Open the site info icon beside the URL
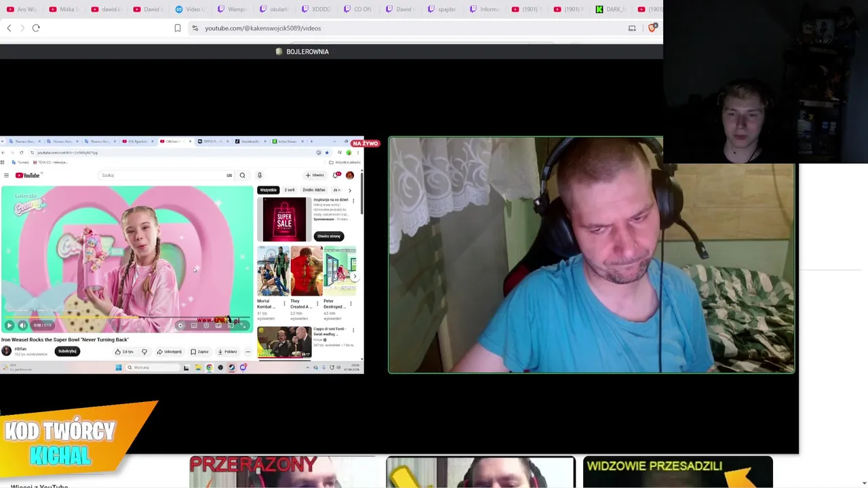This screenshot has height=488, width=868. tap(195, 28)
